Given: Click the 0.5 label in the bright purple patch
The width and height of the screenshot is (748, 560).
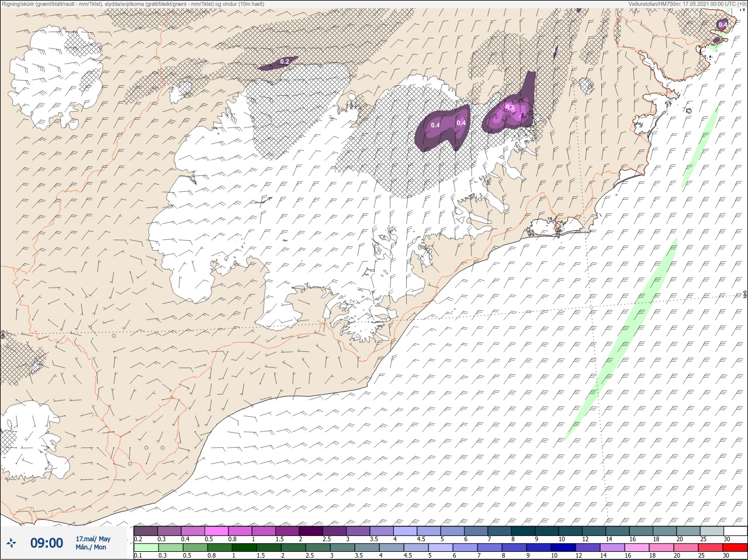Looking at the screenshot, I should [x=510, y=107].
